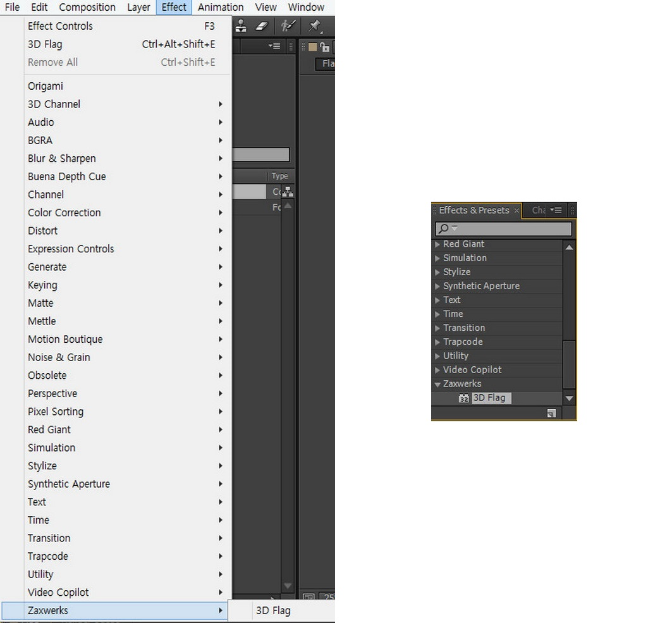The image size is (672, 623).
Task: Close the Effects & Presets tab
Action: [x=516, y=210]
